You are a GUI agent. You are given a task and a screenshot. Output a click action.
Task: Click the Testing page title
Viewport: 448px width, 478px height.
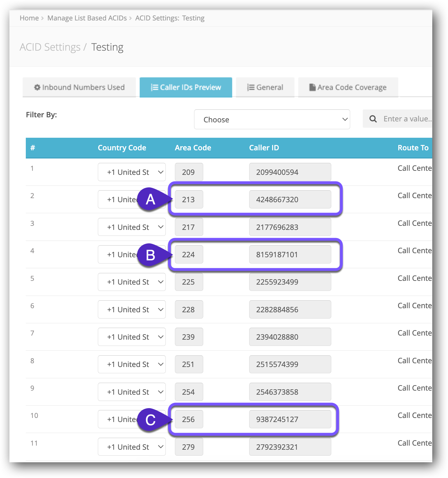pyautogui.click(x=107, y=47)
